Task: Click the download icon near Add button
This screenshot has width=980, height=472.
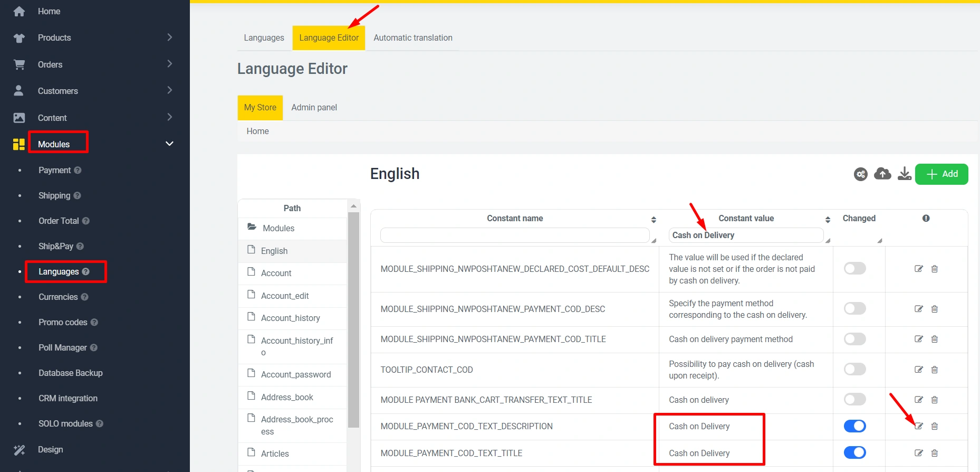Action: point(905,174)
